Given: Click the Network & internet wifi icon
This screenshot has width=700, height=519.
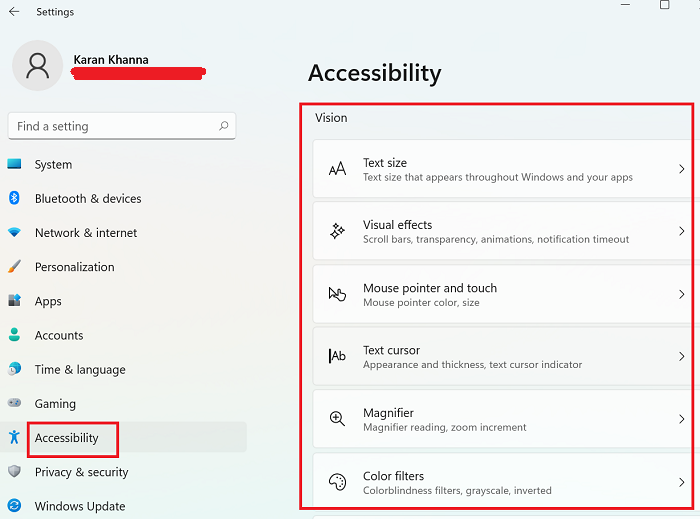Looking at the screenshot, I should [x=14, y=233].
